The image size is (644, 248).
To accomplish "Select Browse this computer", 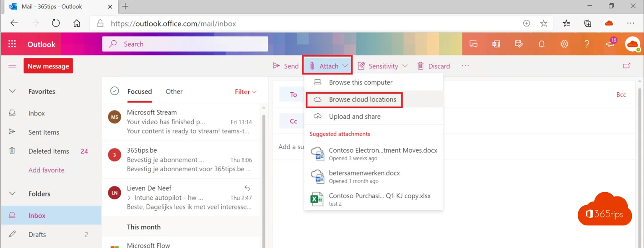I will (x=374, y=82).
